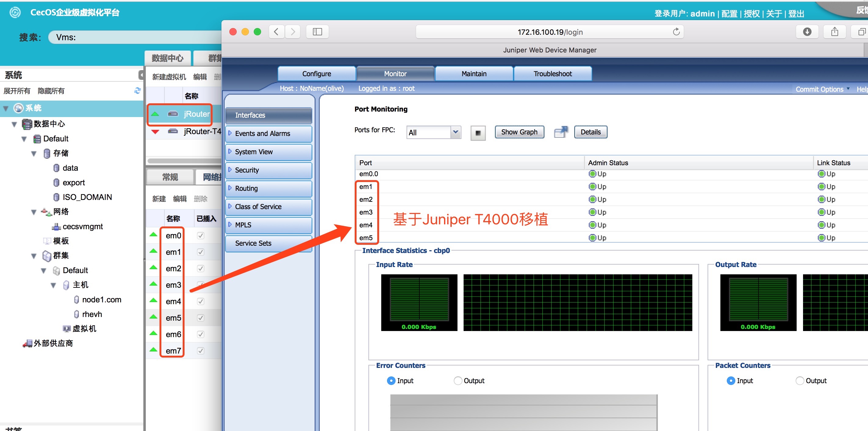Expand the Security menu
Viewport: 868px width, 431px height.
[x=269, y=170]
